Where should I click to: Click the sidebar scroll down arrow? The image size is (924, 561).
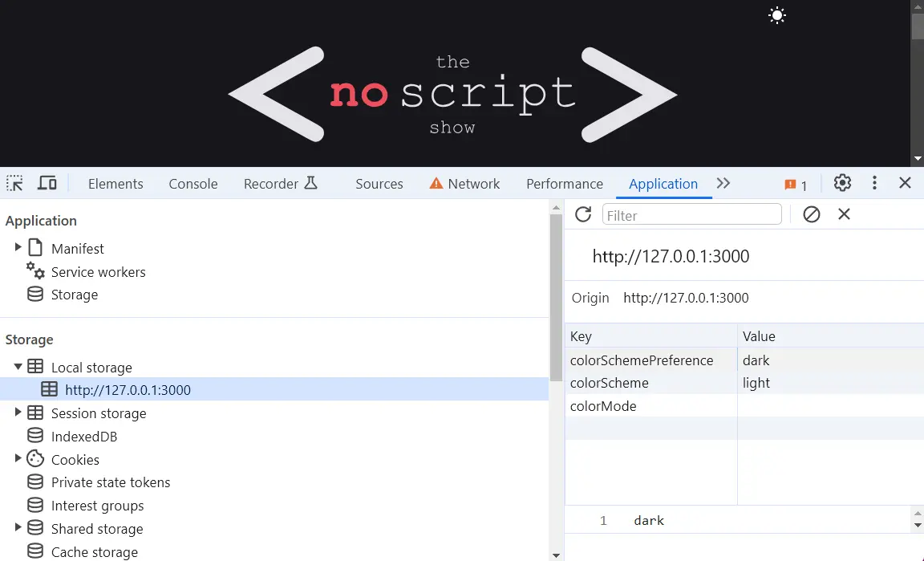[x=556, y=555]
